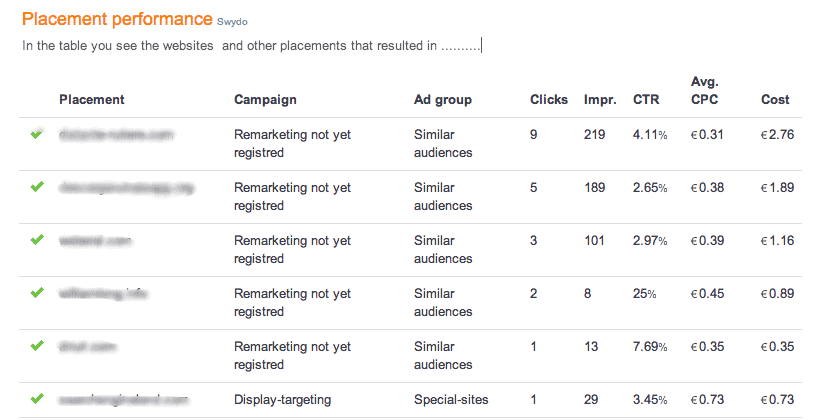
Task: Select the Display-targeting campaign cell
Action: [282, 400]
